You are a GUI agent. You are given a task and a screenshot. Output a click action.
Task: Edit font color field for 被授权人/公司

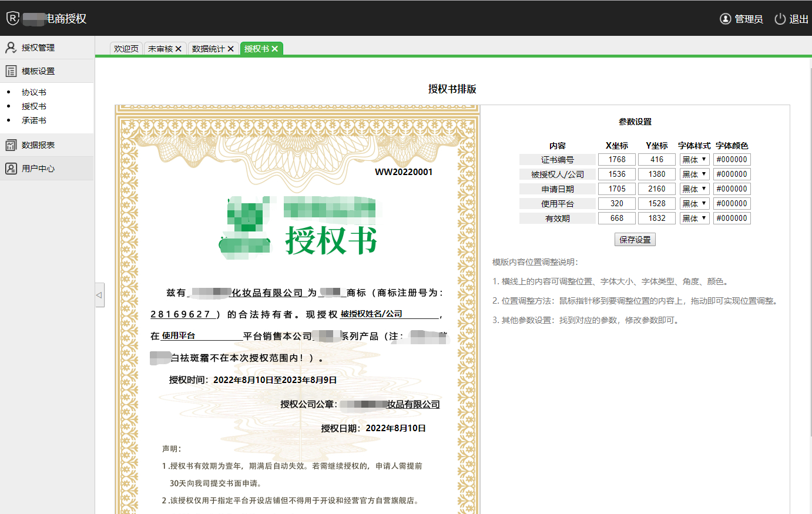(732, 174)
